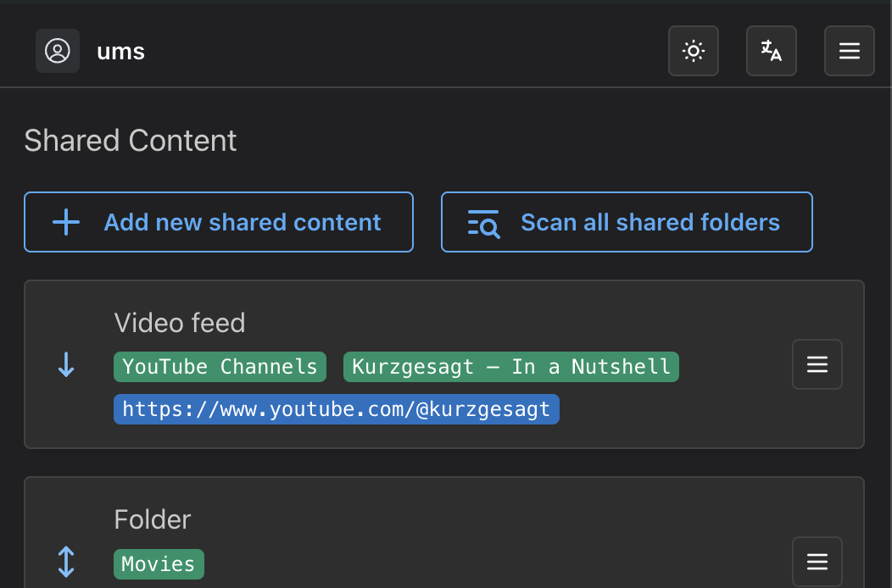Click the Movies badge on the Folder entry

[x=158, y=563]
